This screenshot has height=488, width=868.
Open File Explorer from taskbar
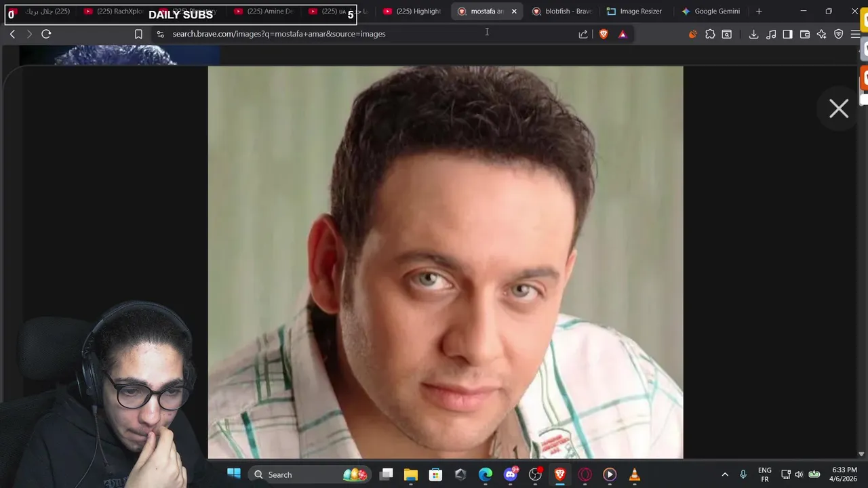pos(411,474)
